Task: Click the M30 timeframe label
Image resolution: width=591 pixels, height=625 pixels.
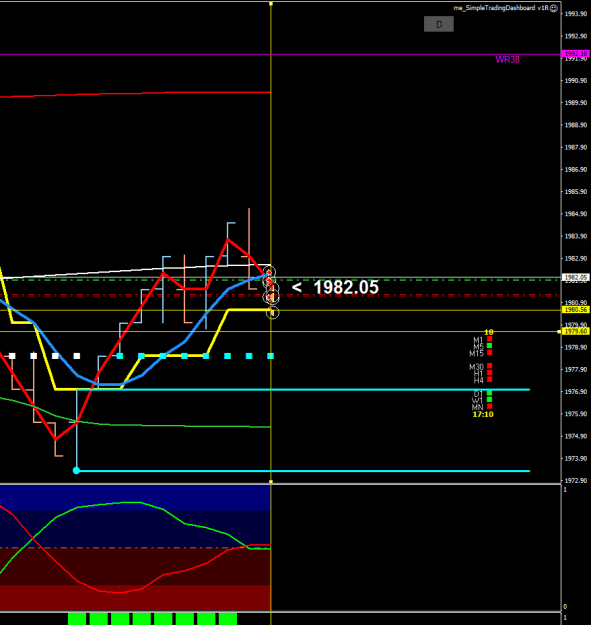Action: (476, 367)
